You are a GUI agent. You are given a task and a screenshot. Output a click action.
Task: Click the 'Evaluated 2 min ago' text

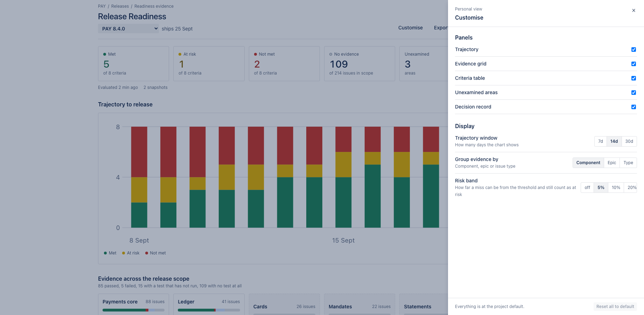click(118, 87)
